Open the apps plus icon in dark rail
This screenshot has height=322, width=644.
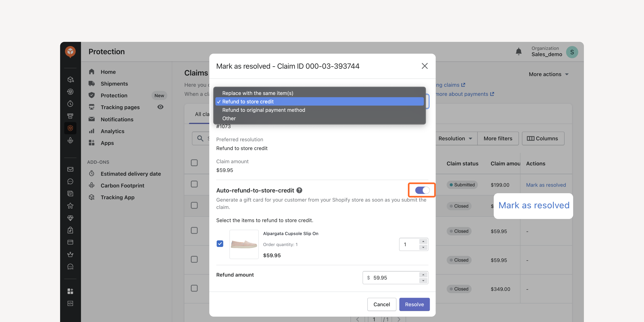coord(70,291)
